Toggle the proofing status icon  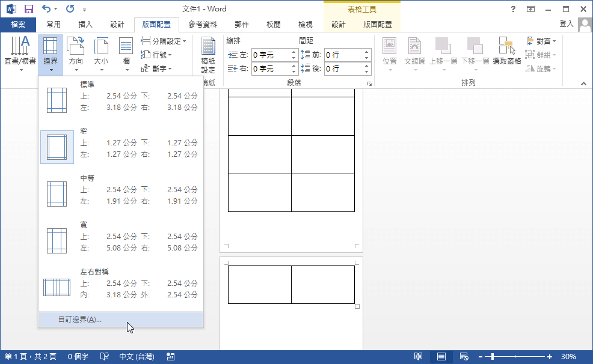click(x=103, y=356)
